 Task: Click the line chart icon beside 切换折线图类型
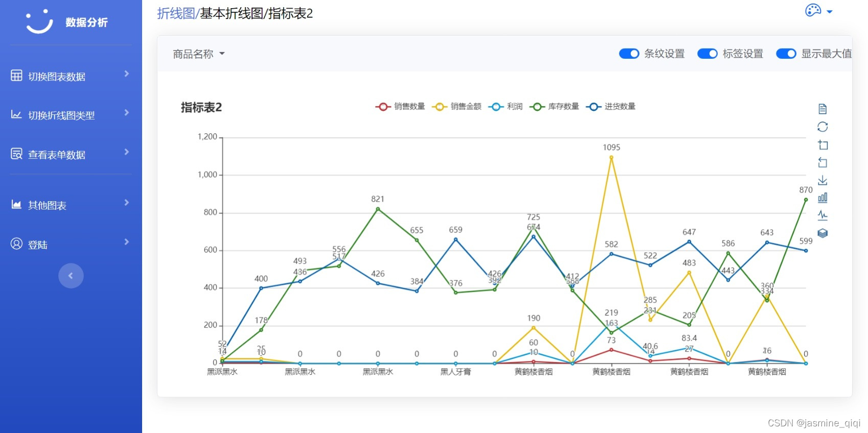point(16,114)
